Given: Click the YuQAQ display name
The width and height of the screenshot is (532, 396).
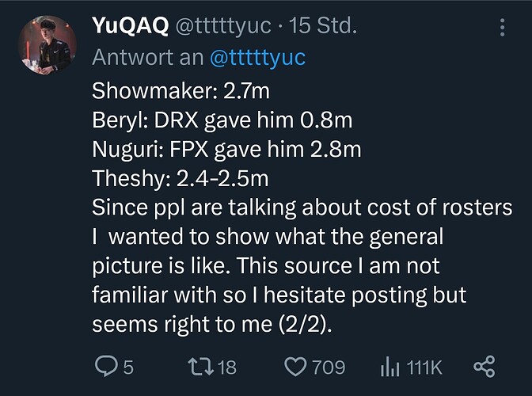Looking at the screenshot, I should (x=131, y=26).
